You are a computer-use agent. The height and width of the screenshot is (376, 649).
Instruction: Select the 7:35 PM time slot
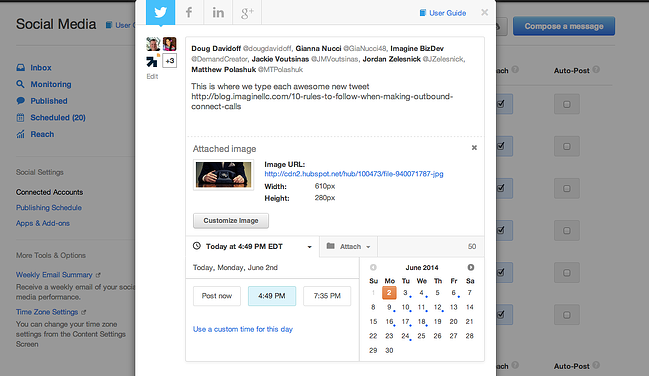pos(327,296)
